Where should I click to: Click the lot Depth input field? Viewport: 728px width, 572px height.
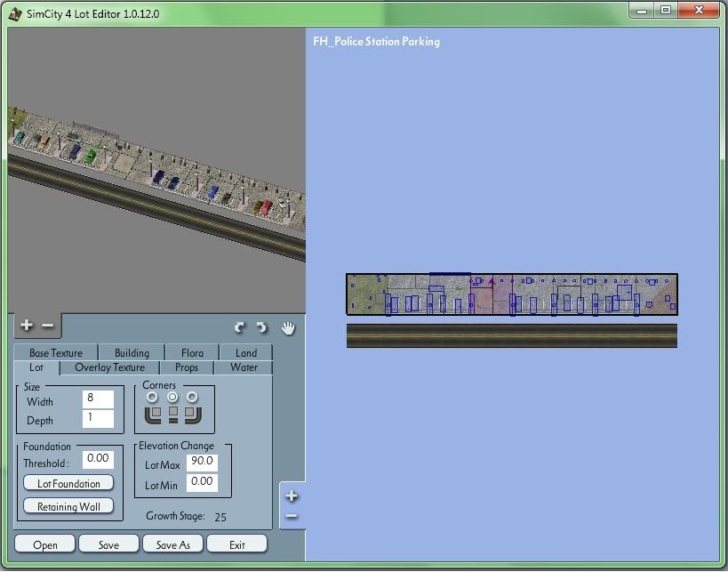pos(98,419)
